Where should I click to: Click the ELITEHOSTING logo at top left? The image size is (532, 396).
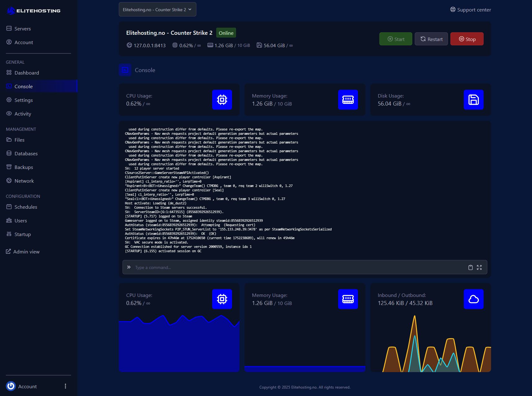pos(34,10)
